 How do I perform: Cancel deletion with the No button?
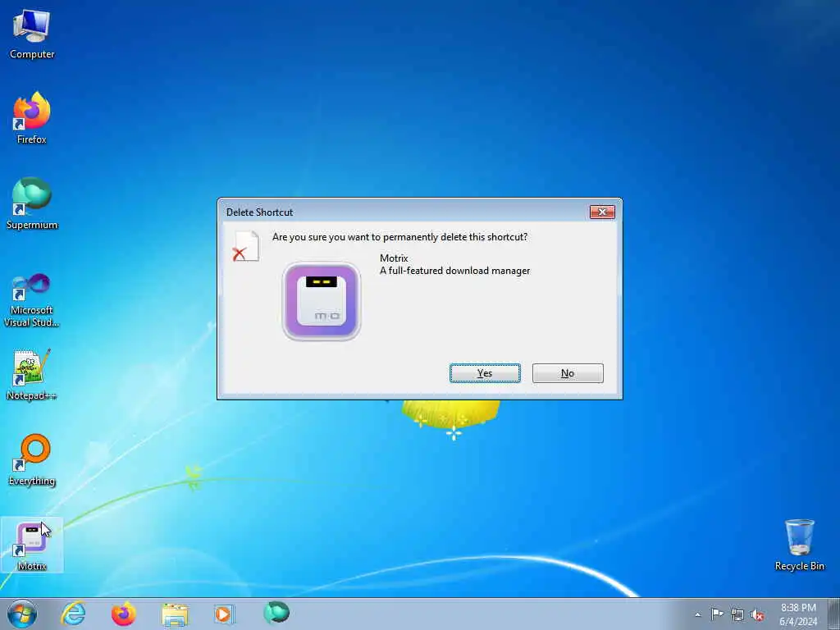[568, 373]
